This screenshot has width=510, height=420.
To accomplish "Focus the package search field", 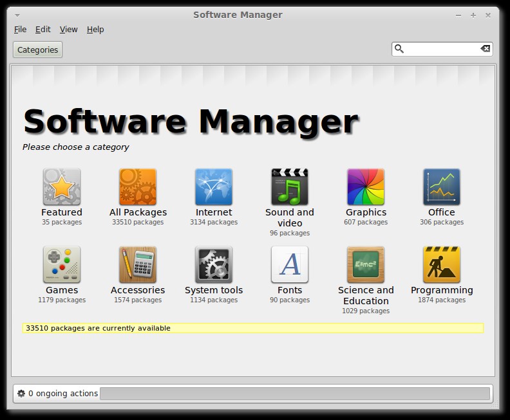I will 442,49.
